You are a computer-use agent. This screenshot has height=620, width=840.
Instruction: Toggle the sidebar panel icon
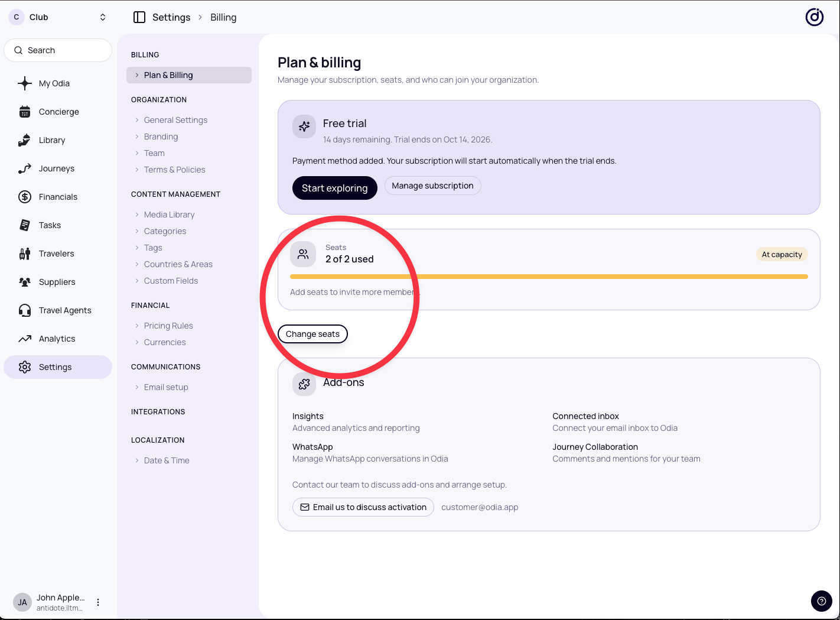139,17
